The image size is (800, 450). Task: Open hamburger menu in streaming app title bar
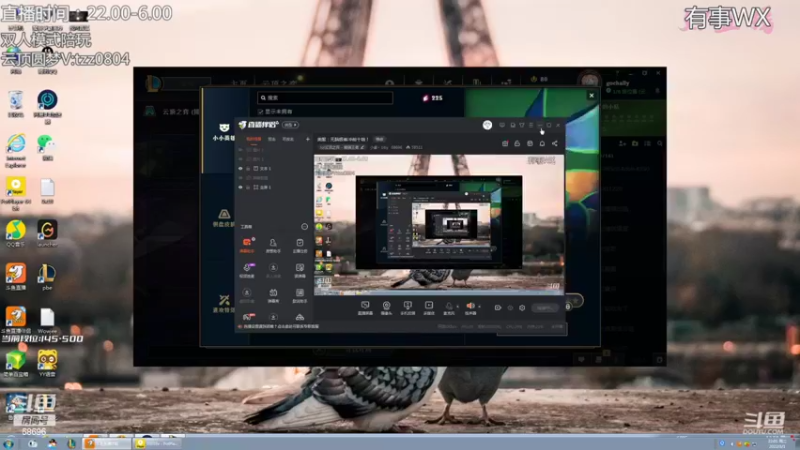531,125
